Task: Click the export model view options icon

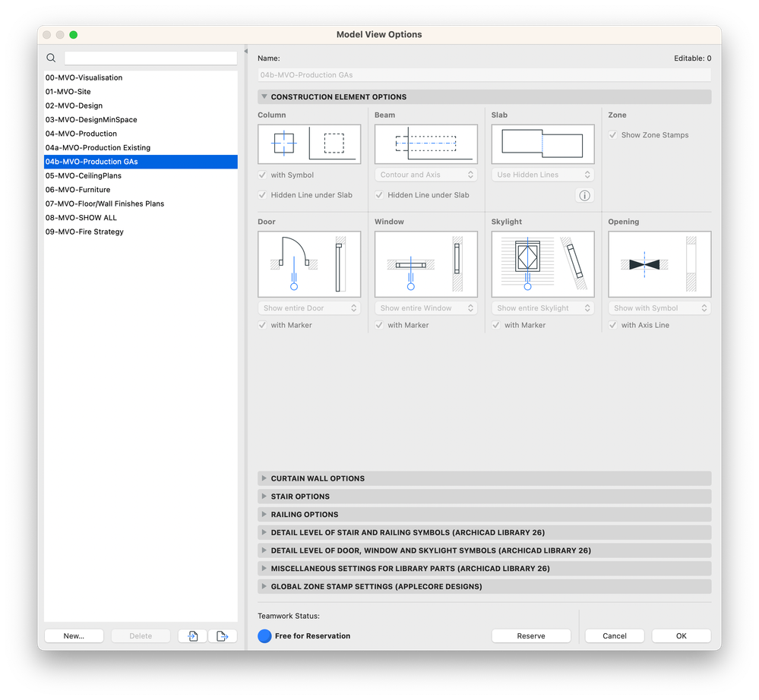Action: tap(223, 635)
